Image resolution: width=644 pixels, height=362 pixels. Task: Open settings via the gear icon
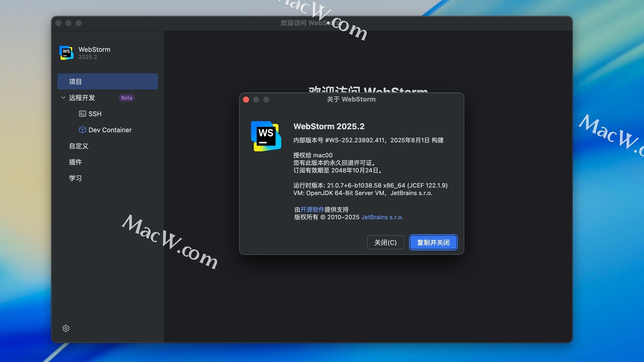coord(66,328)
